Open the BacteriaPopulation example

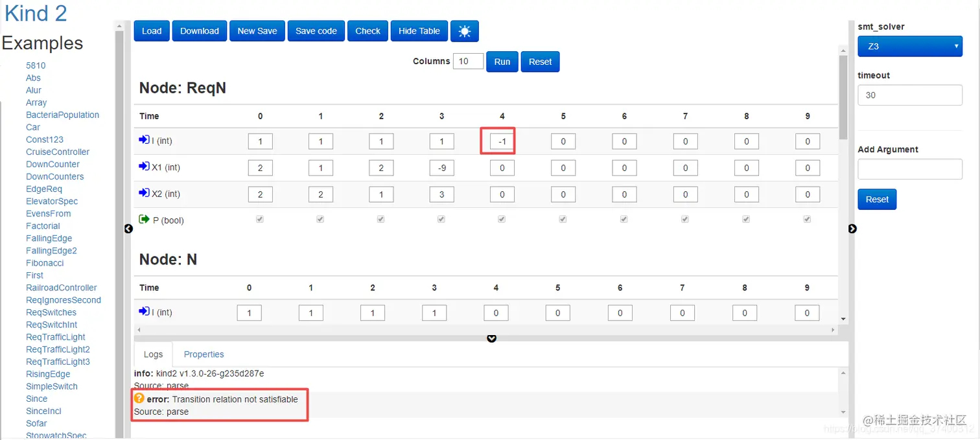62,115
